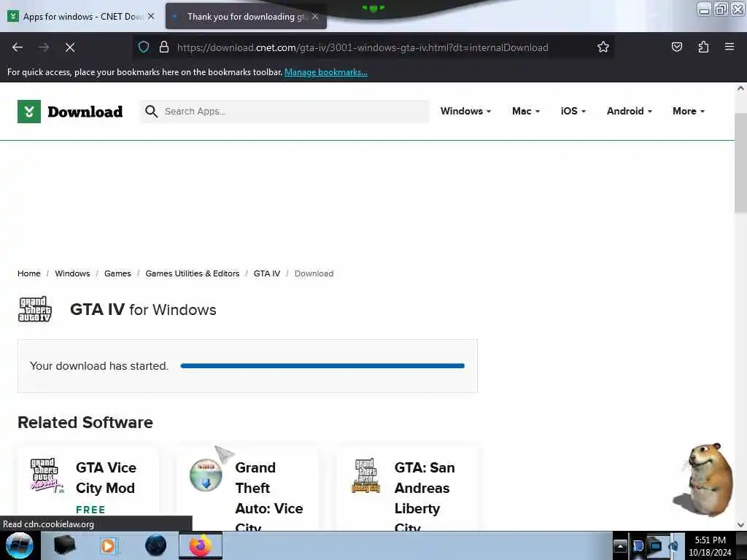Switch to Firefox in the taskbar

[x=201, y=545]
